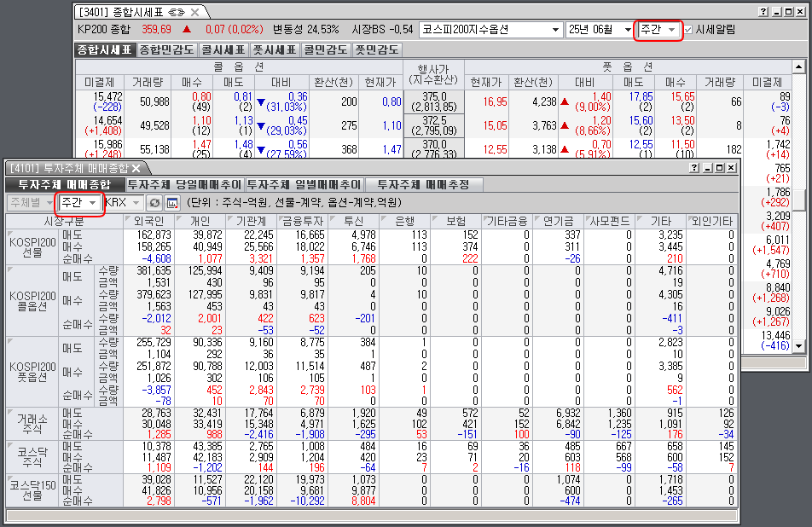Click help icon in 종합시세표 window title
This screenshot has height=527, width=812.
(763, 12)
